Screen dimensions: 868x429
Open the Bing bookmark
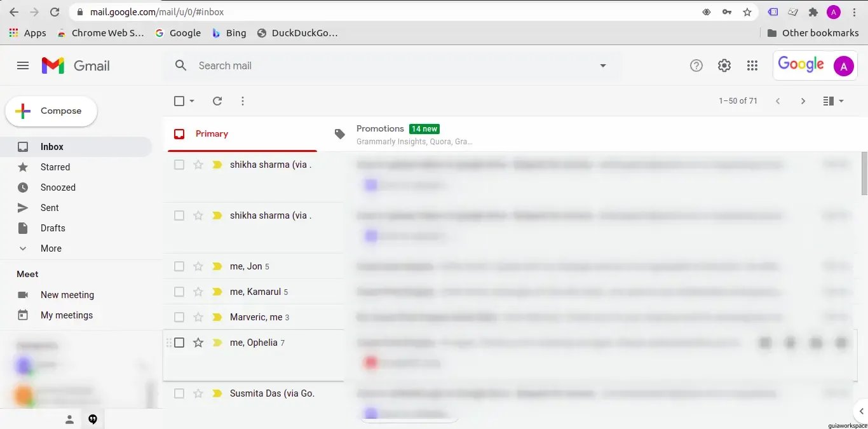pyautogui.click(x=229, y=33)
